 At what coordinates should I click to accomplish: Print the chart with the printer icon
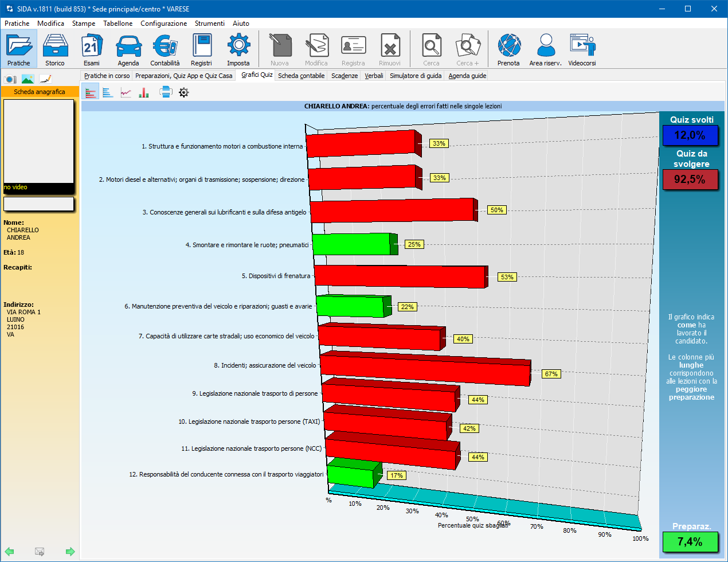coord(166,92)
